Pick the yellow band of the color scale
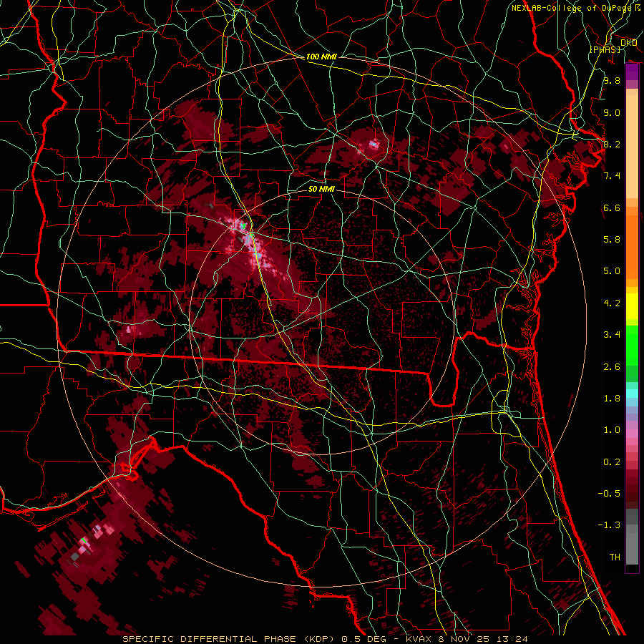 point(632,306)
